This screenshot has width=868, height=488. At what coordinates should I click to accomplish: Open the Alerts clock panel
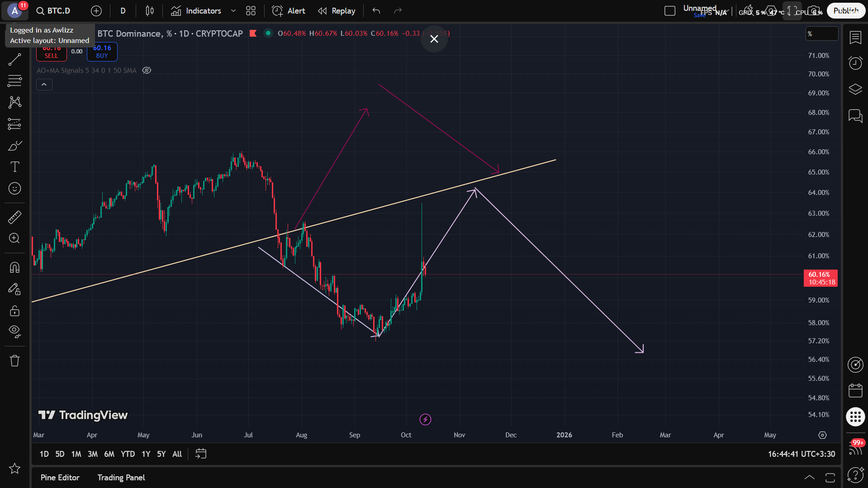[x=855, y=63]
